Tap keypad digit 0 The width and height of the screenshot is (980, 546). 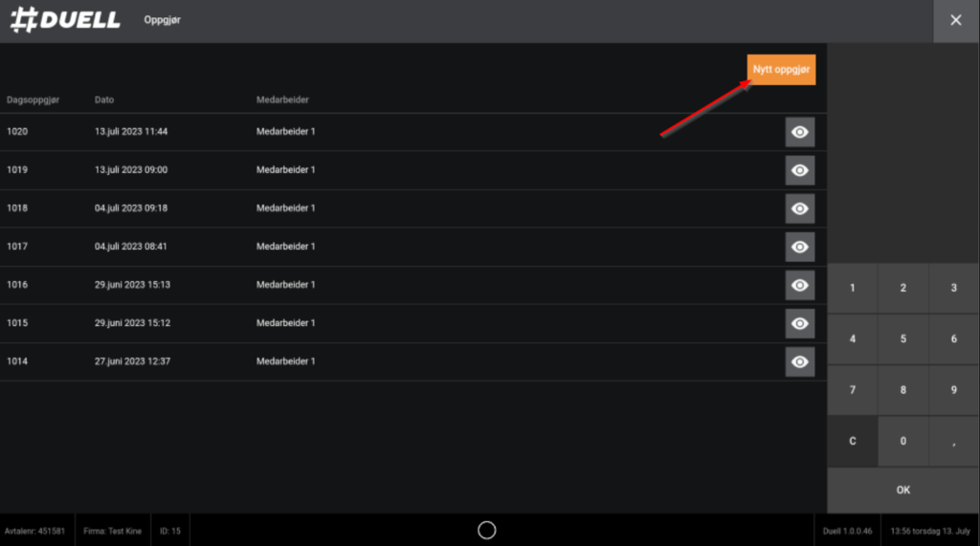[902, 441]
